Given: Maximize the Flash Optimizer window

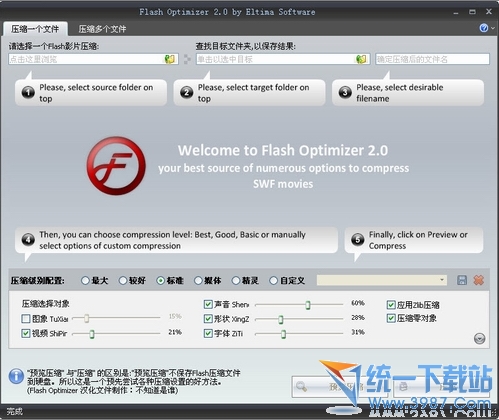Looking at the screenshot, I should pyautogui.click(x=472, y=12).
